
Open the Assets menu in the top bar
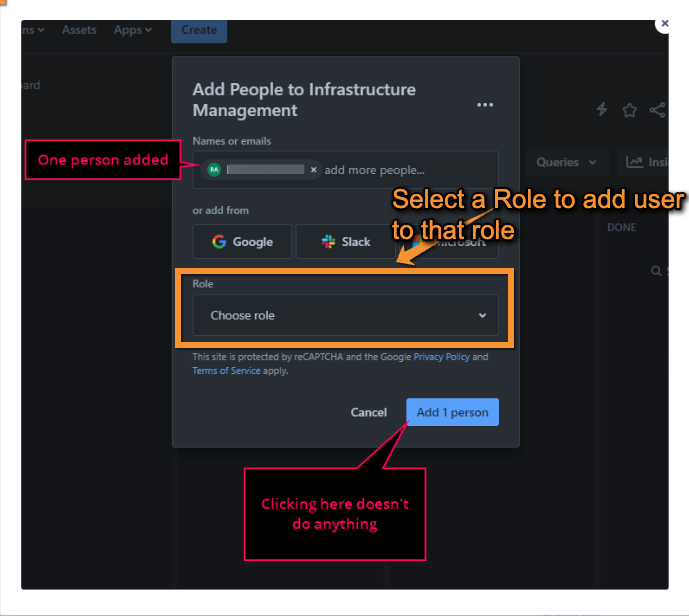click(79, 30)
